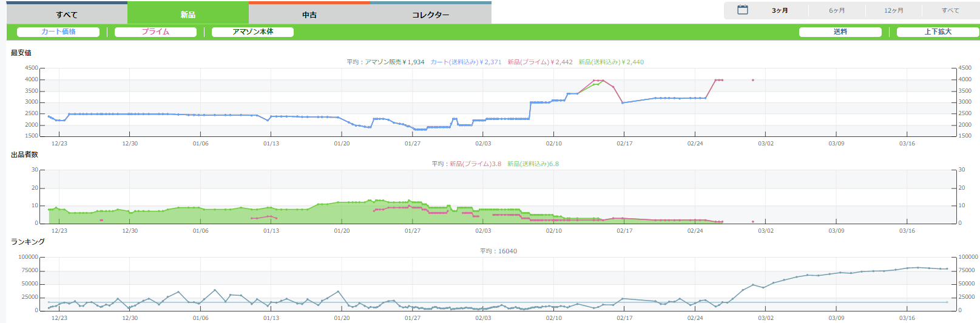Switch to the すべて condition tab
Screen dimensions: 980x323
click(x=67, y=15)
